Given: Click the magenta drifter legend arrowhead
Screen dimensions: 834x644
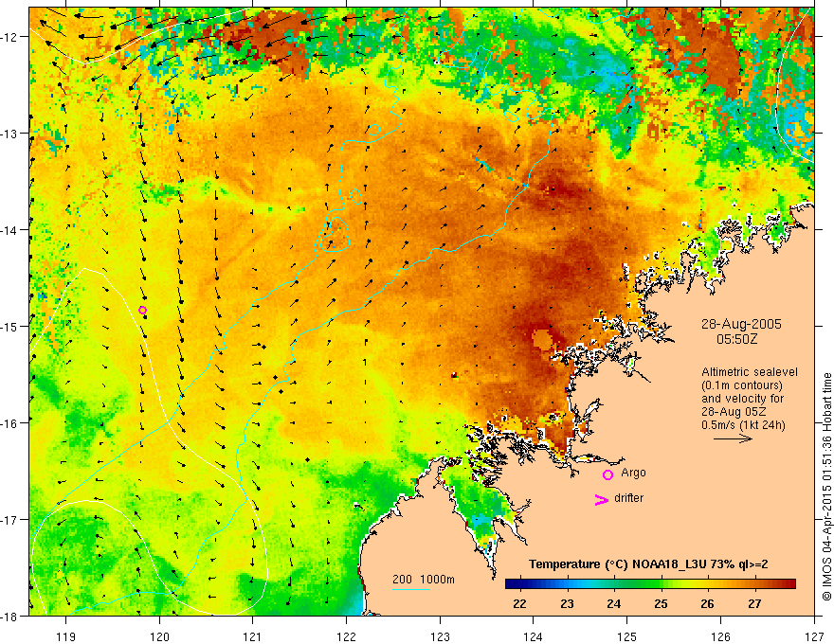Looking at the screenshot, I should (601, 500).
